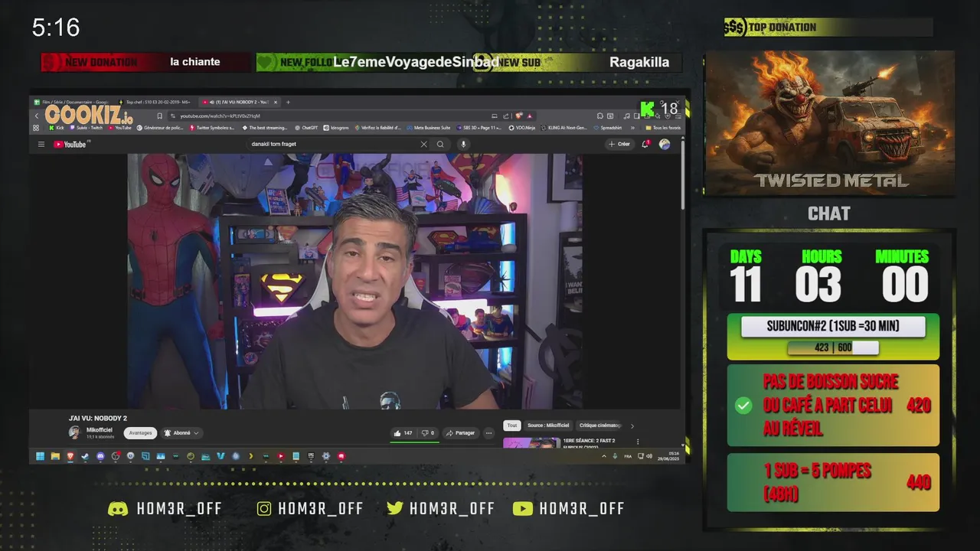Viewport: 980px width, 551px height.
Task: Activate voice search microphone icon
Action: pos(462,144)
